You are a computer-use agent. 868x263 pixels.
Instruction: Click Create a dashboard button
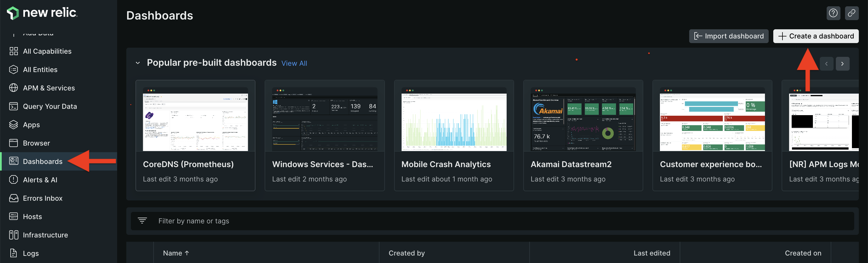[816, 36]
